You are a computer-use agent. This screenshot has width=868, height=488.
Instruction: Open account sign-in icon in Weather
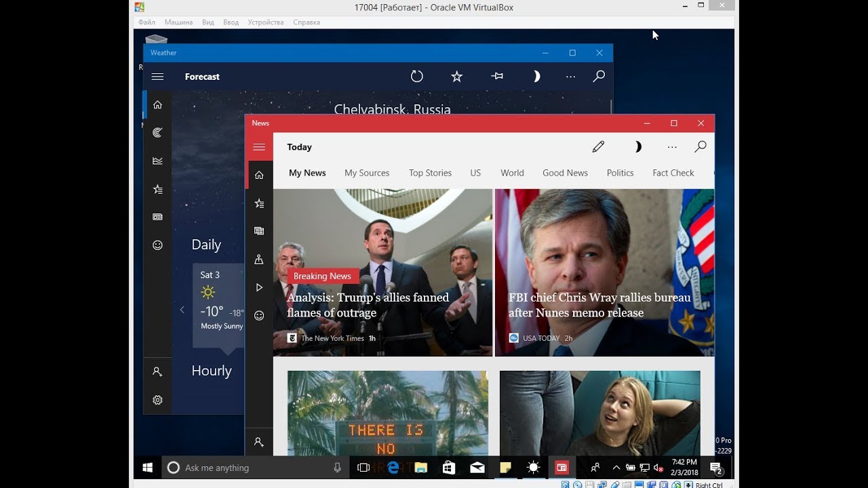point(157,371)
